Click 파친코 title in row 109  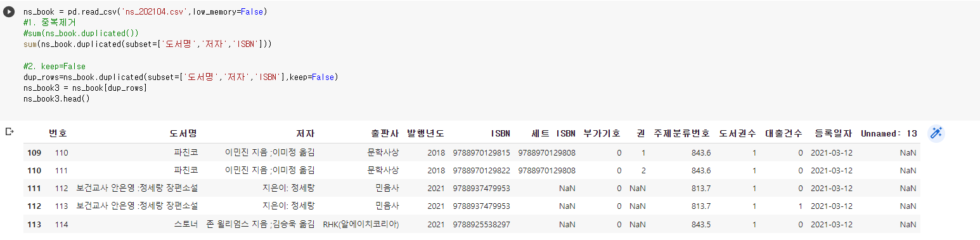point(186,152)
